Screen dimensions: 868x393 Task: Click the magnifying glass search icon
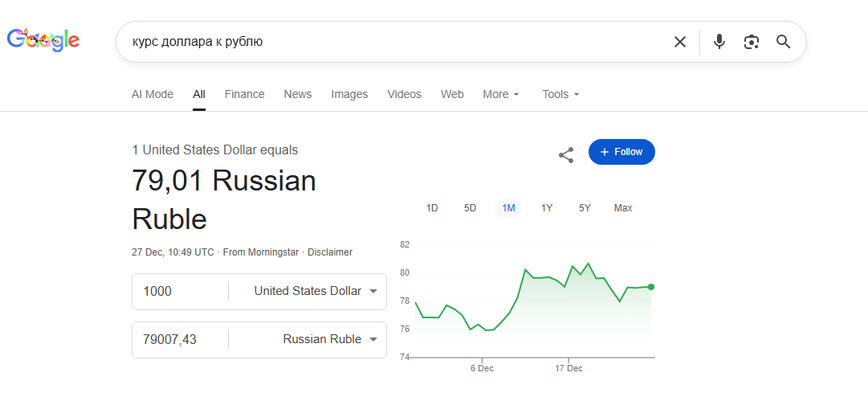point(784,42)
